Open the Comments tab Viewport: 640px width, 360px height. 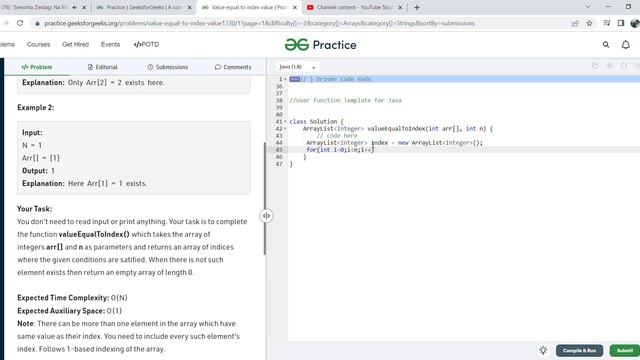click(x=233, y=67)
